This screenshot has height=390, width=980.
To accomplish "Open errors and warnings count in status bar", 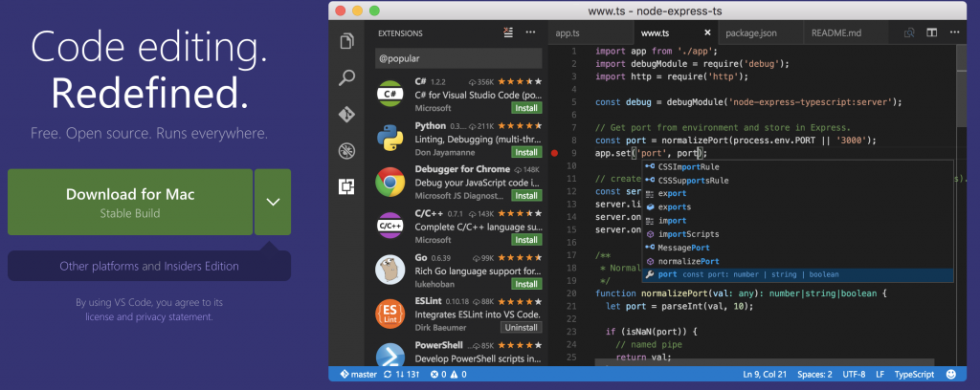I will click(x=448, y=375).
